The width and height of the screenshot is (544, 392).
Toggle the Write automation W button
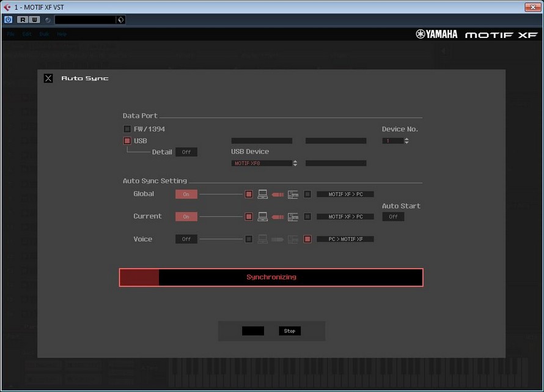coord(34,20)
